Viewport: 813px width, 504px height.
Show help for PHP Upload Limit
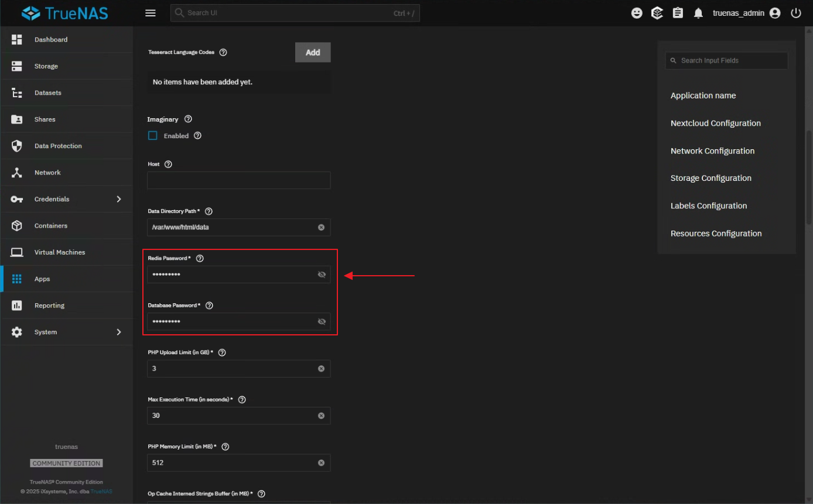221,352
